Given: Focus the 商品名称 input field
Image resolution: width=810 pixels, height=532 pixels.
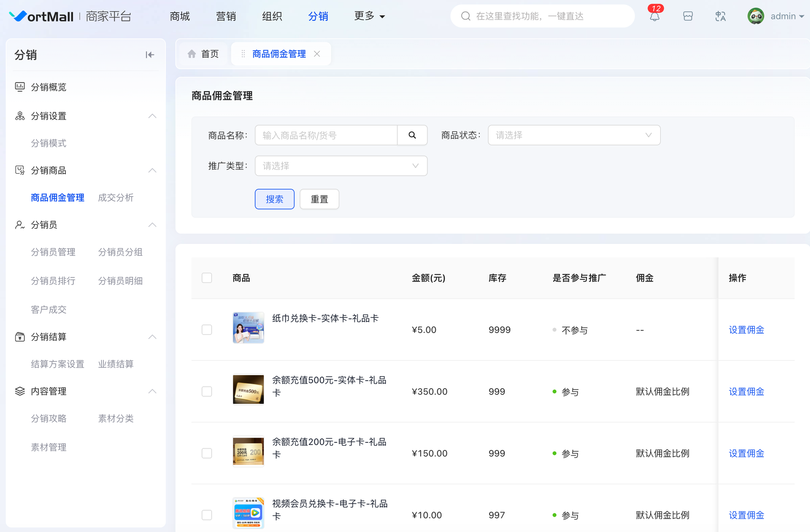Looking at the screenshot, I should click(326, 135).
